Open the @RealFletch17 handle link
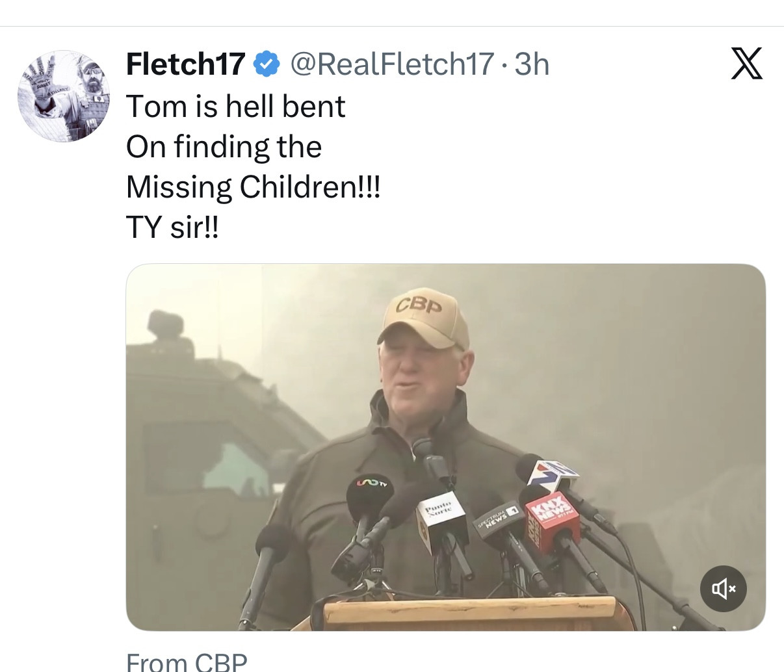 (392, 64)
